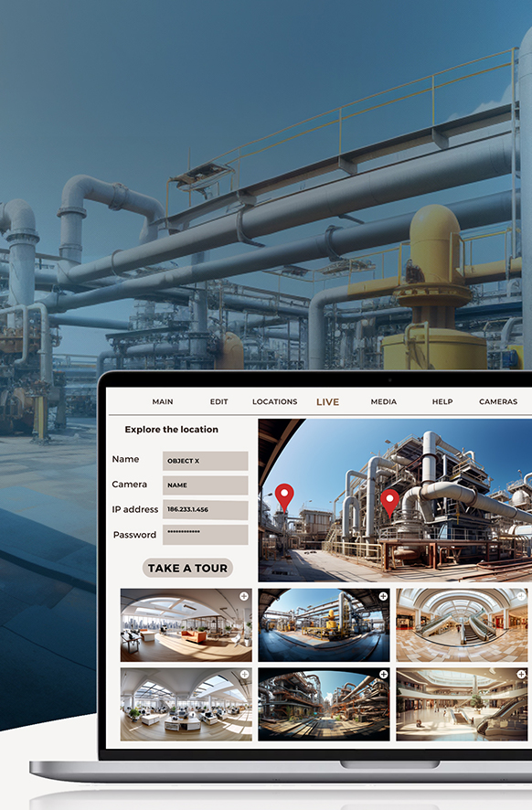Click the left red location pin
Image resolution: width=532 pixels, height=810 pixels.
284,497
